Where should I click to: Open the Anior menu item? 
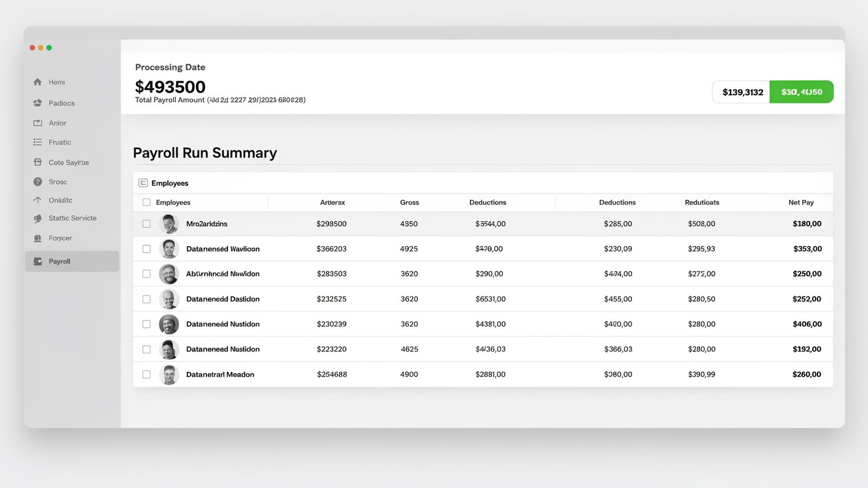[x=57, y=123]
